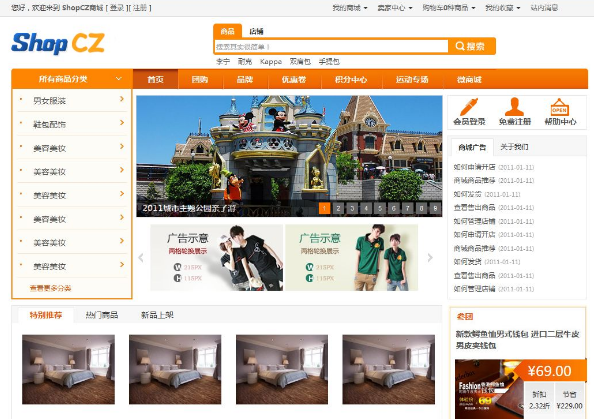
Task: Open 微商城 in the navigation bar
Action: click(x=469, y=79)
